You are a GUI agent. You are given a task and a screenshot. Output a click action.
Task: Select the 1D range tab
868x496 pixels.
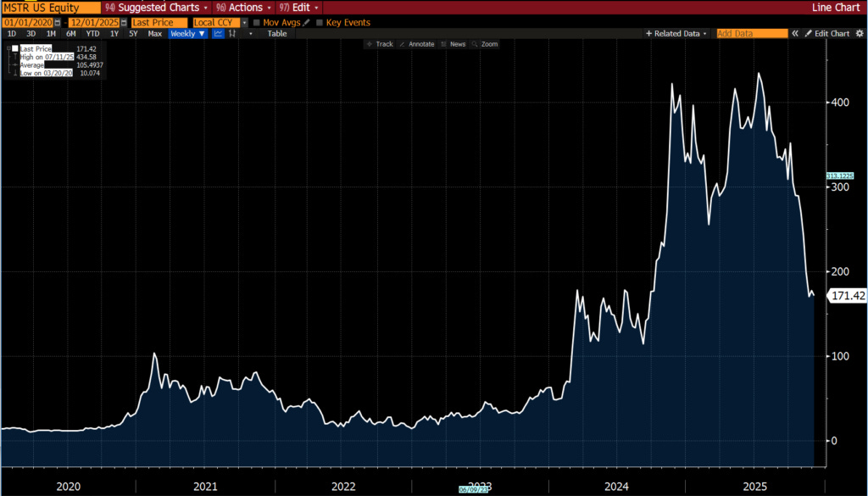[x=12, y=33]
